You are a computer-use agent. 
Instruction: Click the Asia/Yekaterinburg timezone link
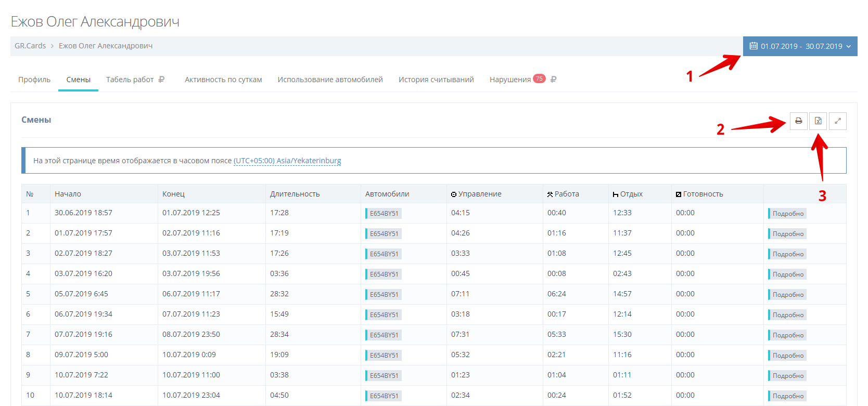click(x=287, y=161)
